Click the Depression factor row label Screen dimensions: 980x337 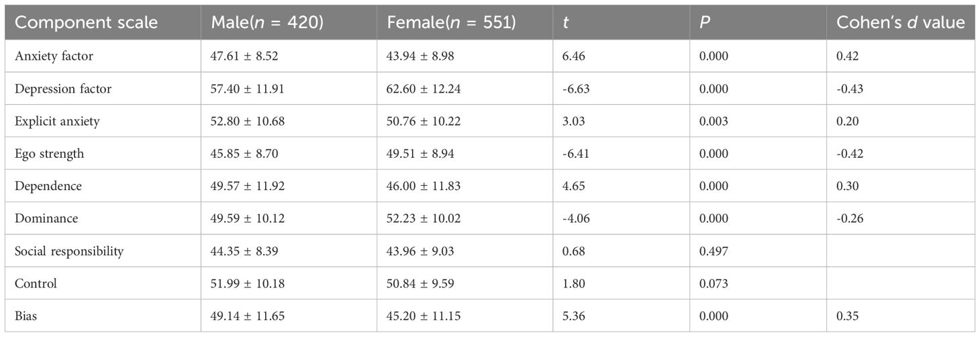tap(63, 89)
